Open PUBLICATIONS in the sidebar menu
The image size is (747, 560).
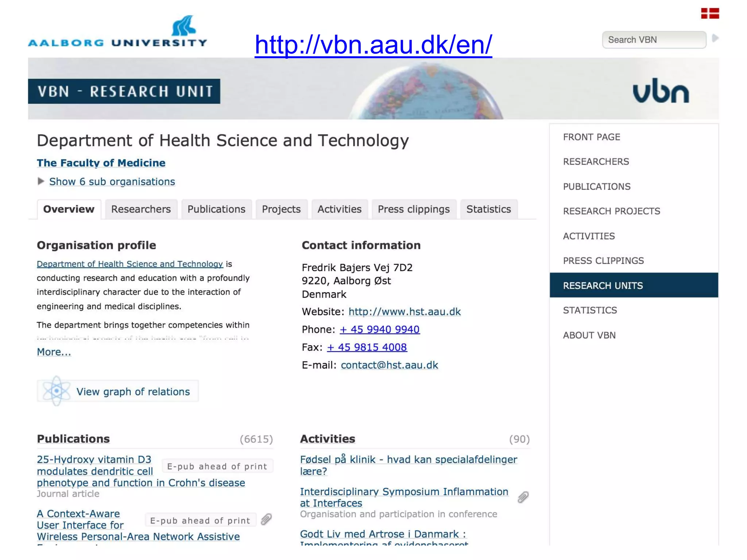[596, 186]
